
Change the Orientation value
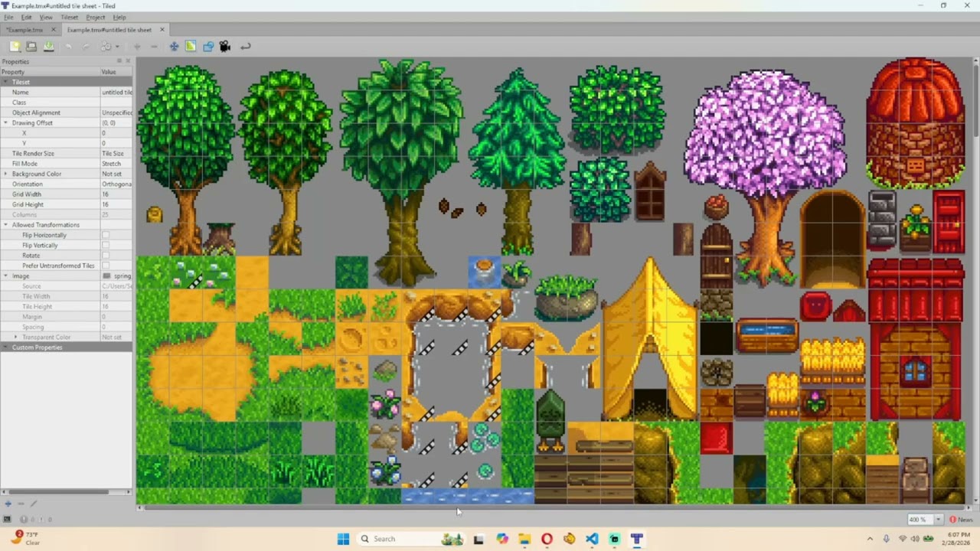coord(116,184)
